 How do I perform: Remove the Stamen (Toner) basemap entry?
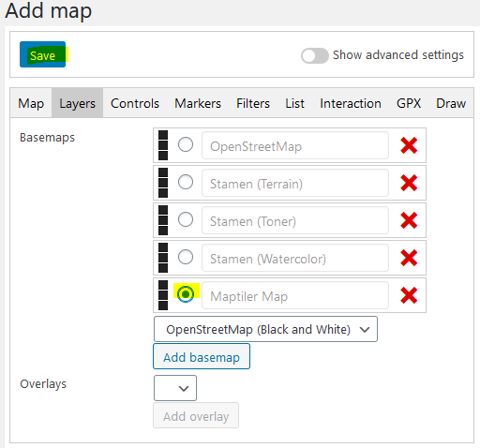click(409, 220)
